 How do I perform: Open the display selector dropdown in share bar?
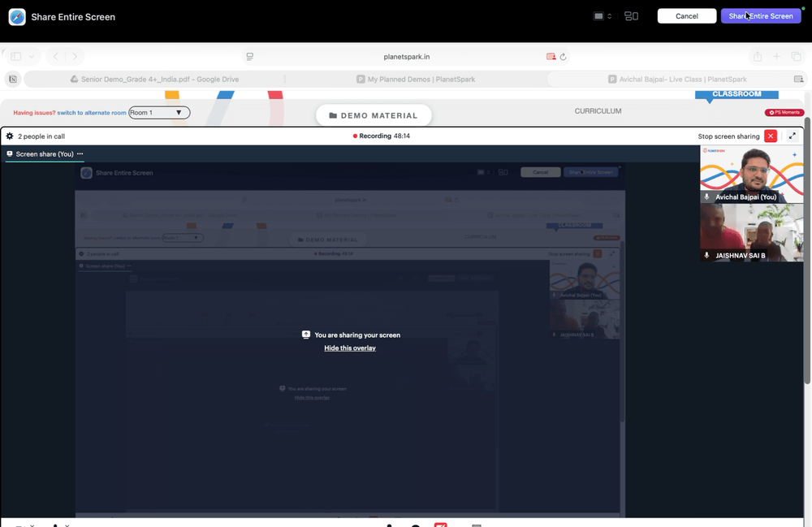[603, 16]
